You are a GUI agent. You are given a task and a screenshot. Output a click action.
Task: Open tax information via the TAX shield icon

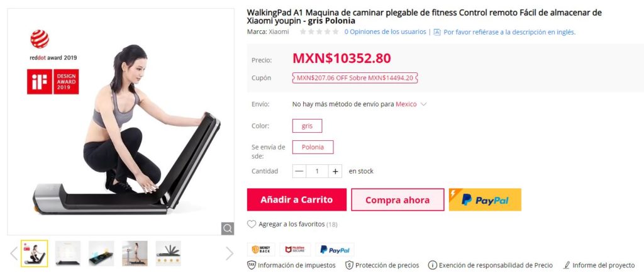click(x=252, y=265)
